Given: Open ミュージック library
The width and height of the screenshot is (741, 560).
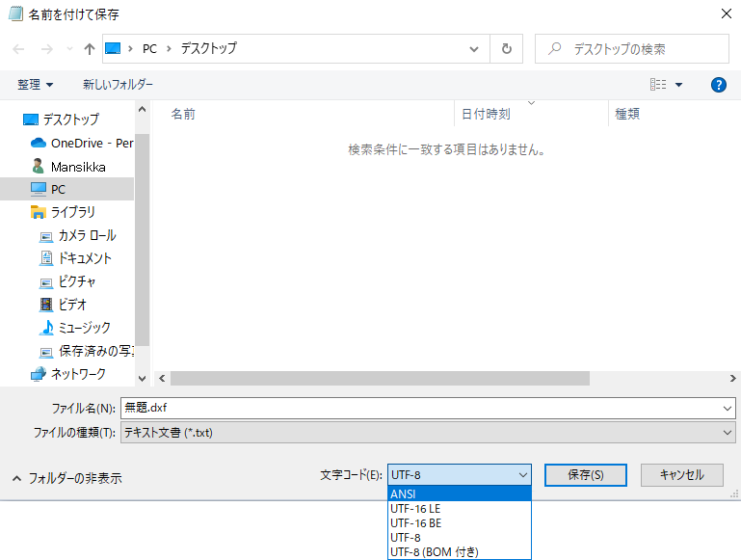Looking at the screenshot, I should point(75,327).
